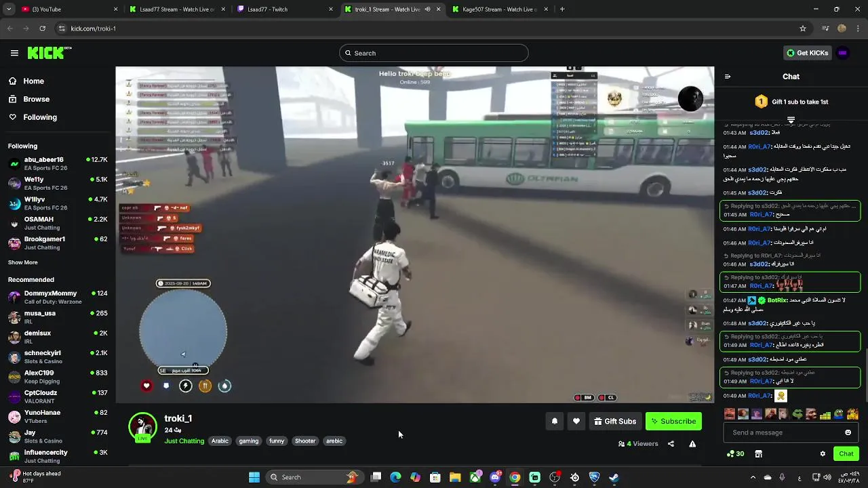Open Microsoft Edge from taskbar
868x488 pixels.
pos(395,477)
